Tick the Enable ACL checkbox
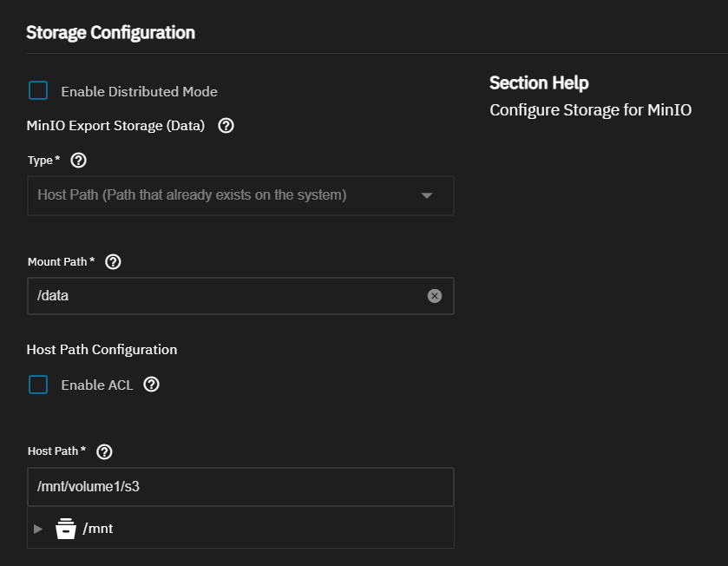Image resolution: width=728 pixels, height=566 pixels. [38, 385]
